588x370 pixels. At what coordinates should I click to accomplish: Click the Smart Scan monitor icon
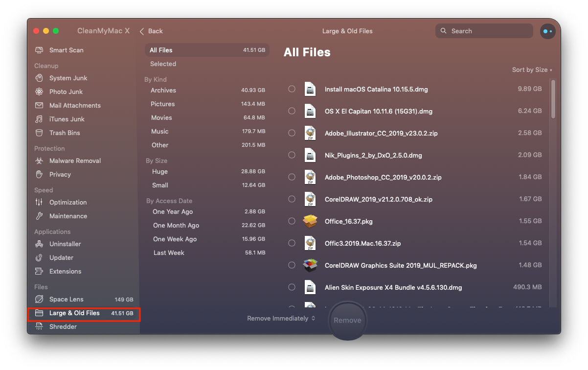(39, 50)
